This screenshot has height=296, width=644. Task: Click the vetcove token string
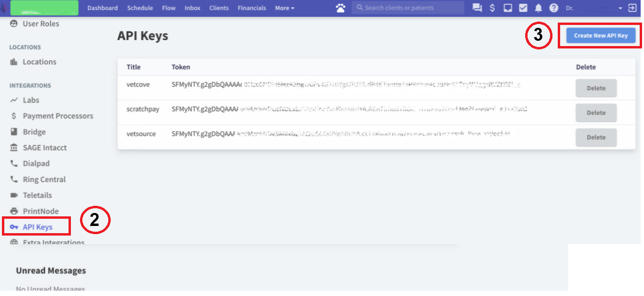pyautogui.click(x=346, y=84)
